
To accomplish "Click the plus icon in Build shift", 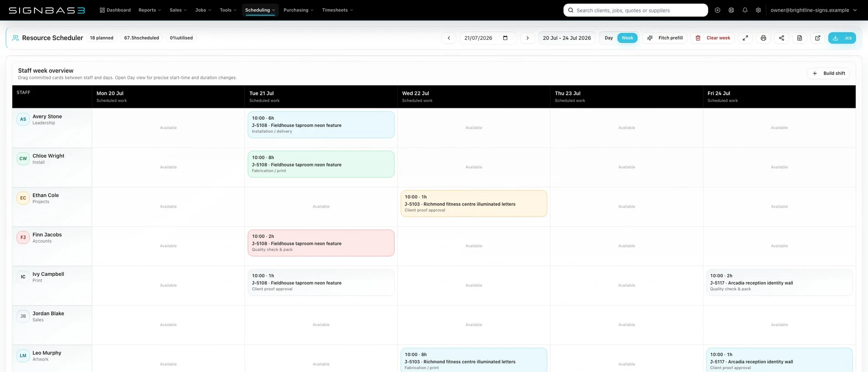I will click(x=815, y=73).
